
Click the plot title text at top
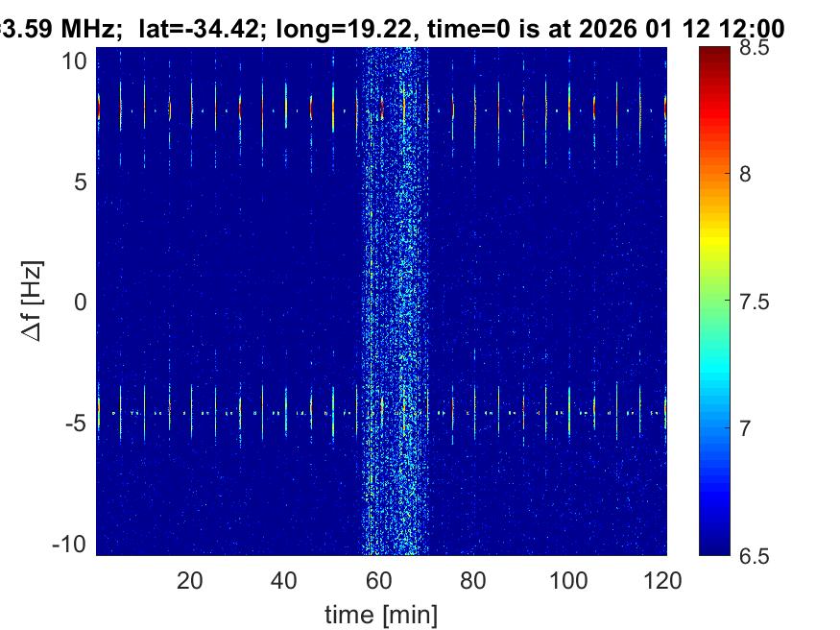pyautogui.click(x=392, y=30)
